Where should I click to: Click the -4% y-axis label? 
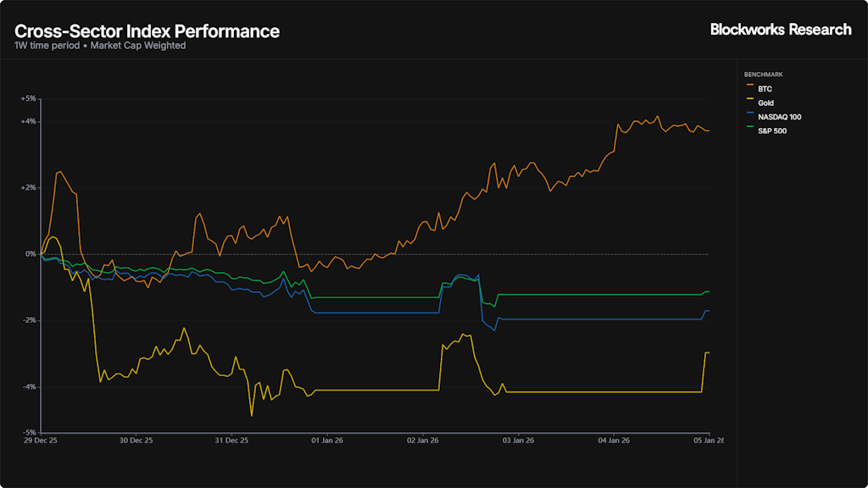(29, 387)
